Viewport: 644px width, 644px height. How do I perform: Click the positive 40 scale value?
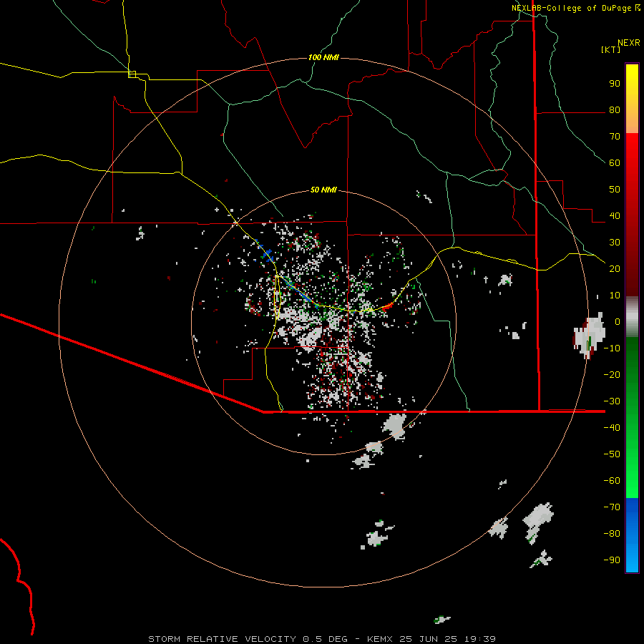tap(615, 215)
